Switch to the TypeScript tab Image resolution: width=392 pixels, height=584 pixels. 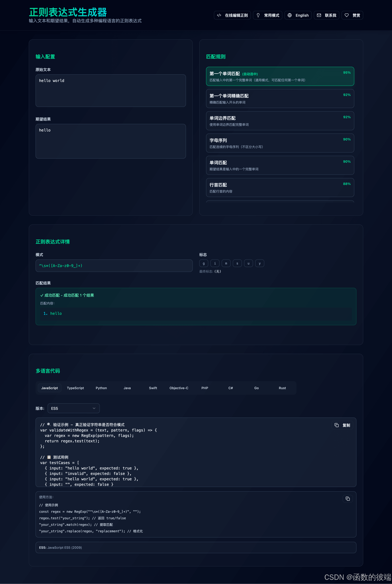point(75,388)
